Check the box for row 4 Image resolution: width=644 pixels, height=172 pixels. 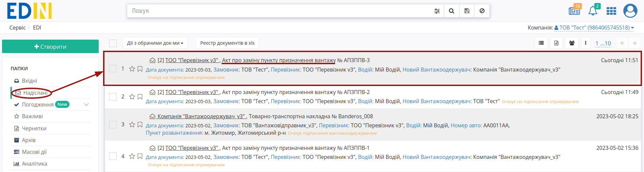click(x=113, y=156)
